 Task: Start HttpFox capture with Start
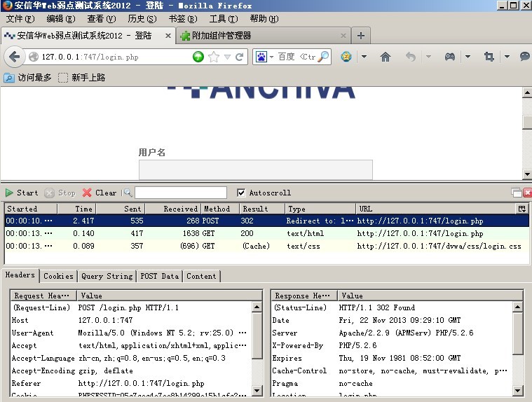21,193
